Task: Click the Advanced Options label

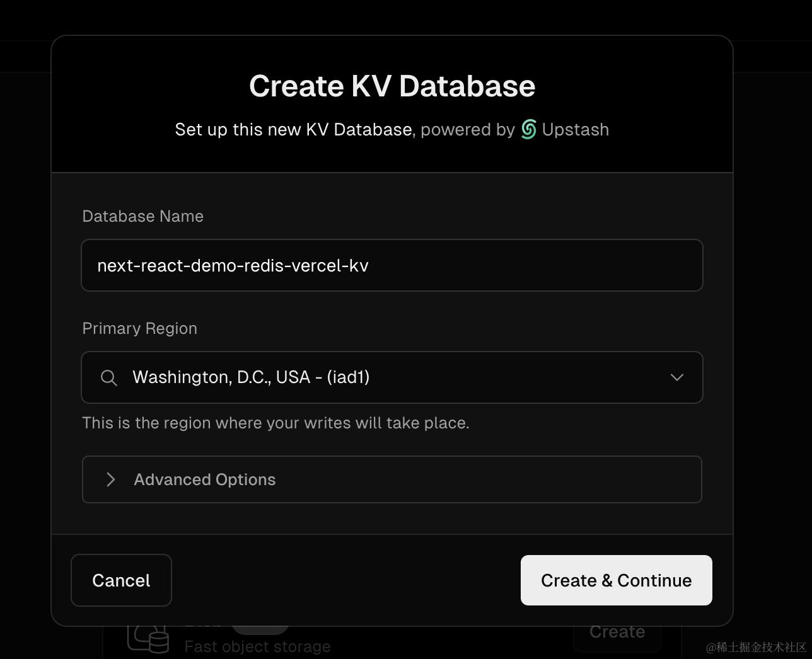Action: click(x=205, y=479)
